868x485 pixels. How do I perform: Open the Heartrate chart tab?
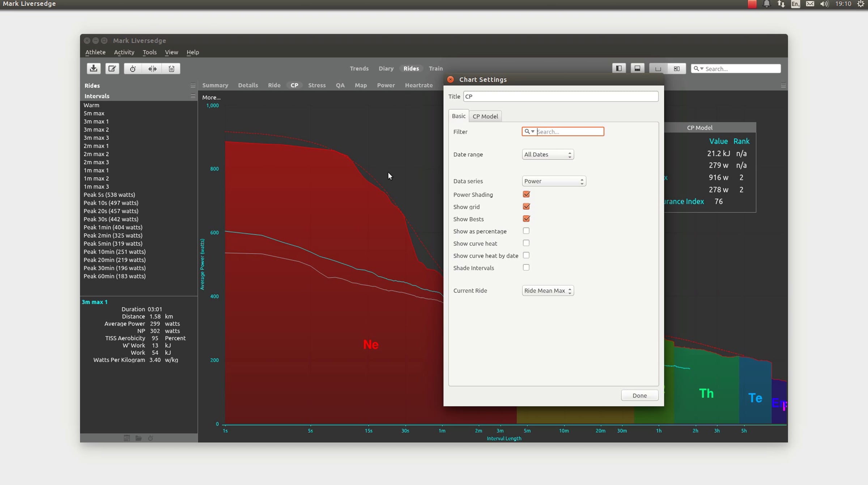click(x=419, y=85)
